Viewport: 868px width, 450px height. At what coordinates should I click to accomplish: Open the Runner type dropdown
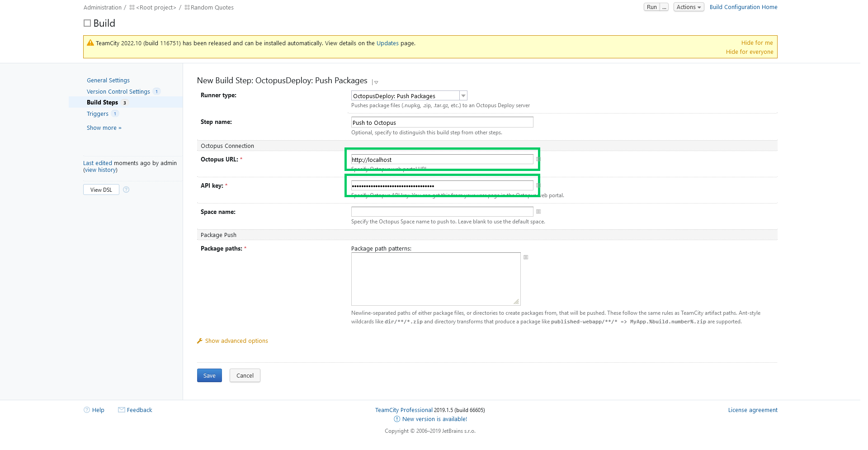click(409, 95)
